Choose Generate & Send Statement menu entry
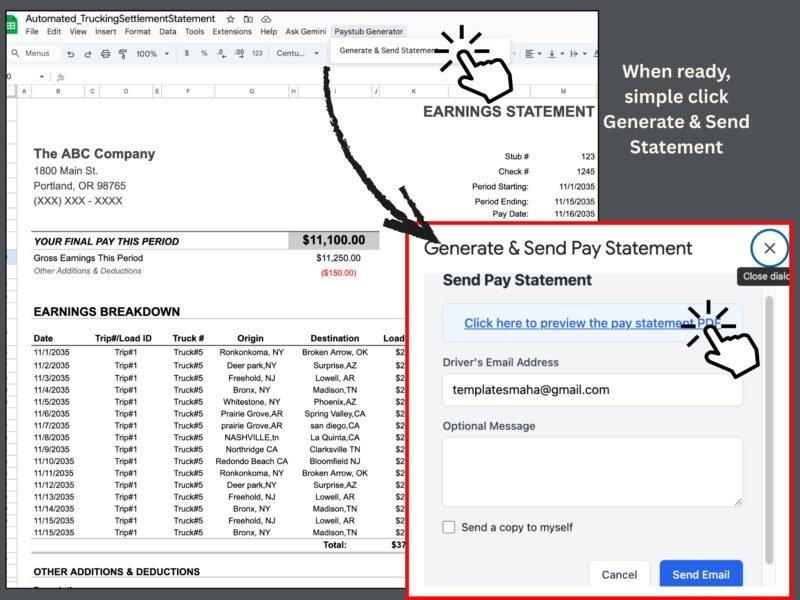This screenshot has height=600, width=800. 389,51
